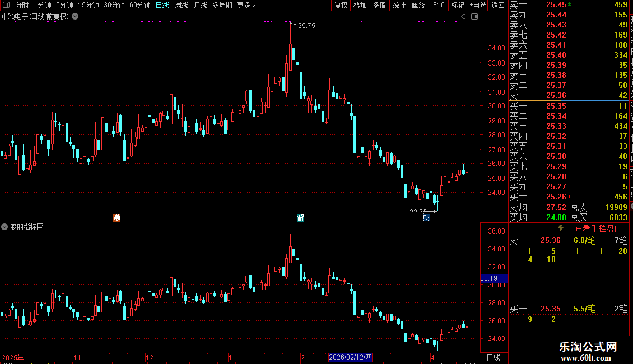
Task: Click the red down arrow beside 25.26
Action: pyautogui.click(x=569, y=197)
